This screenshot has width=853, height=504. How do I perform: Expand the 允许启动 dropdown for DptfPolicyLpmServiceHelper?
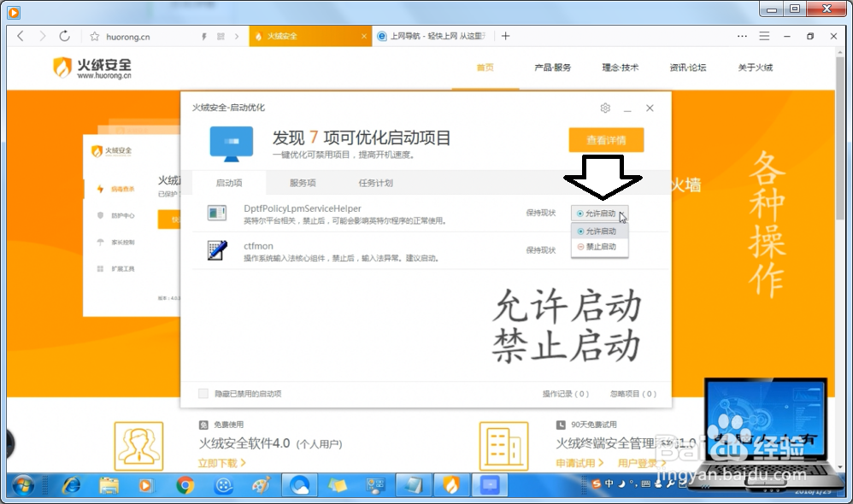[x=599, y=213]
